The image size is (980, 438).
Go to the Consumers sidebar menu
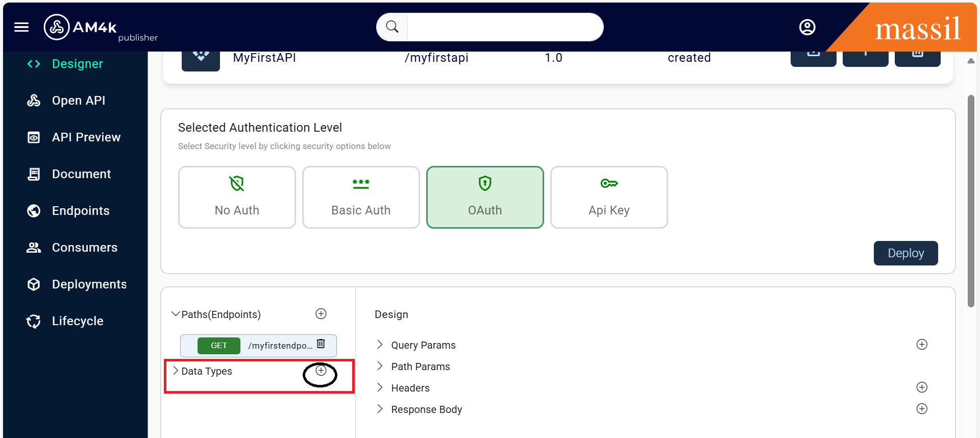[x=85, y=248]
